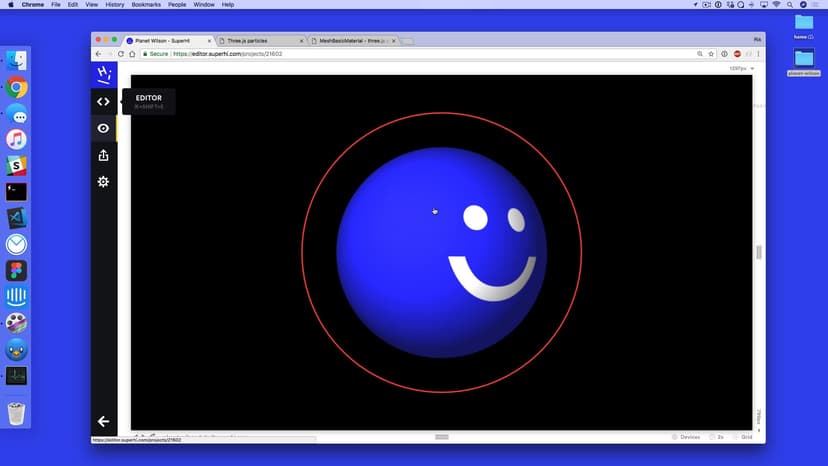Toggle the Devices option in bottom bar
Viewport: 828px width, 466px height.
(x=686, y=437)
